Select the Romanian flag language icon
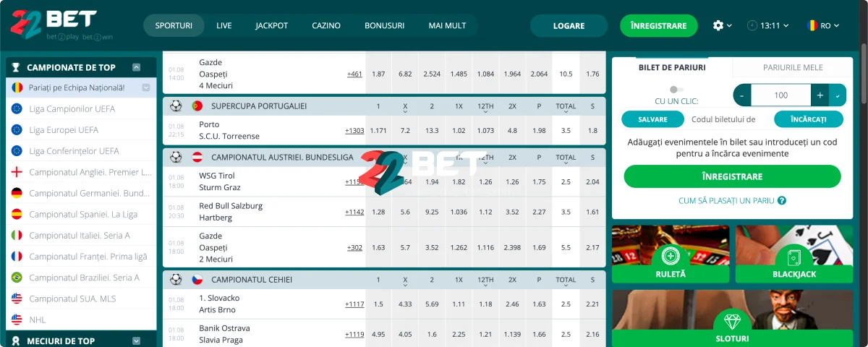The image size is (868, 347). (x=812, y=25)
